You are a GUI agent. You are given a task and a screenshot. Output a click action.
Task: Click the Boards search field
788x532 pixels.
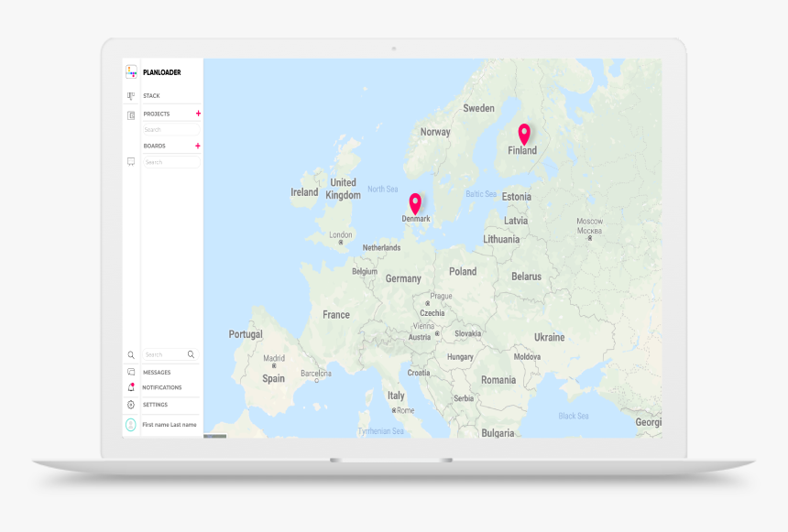[x=170, y=162]
